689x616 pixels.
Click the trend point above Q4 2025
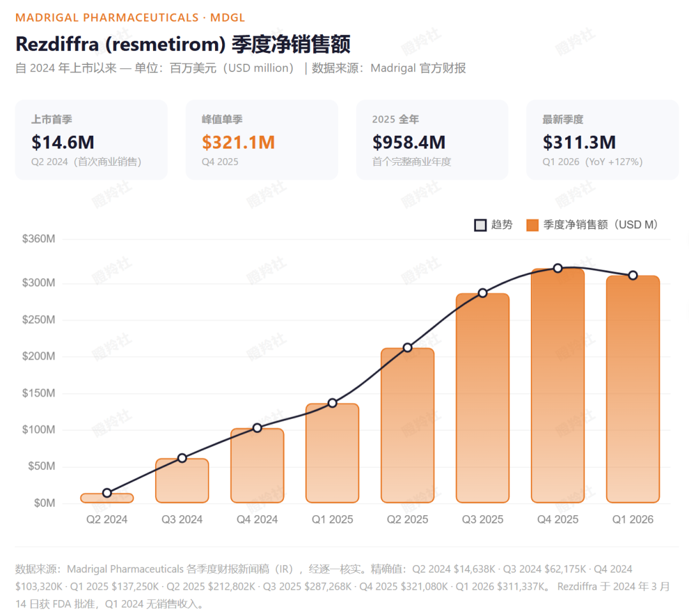pos(558,268)
